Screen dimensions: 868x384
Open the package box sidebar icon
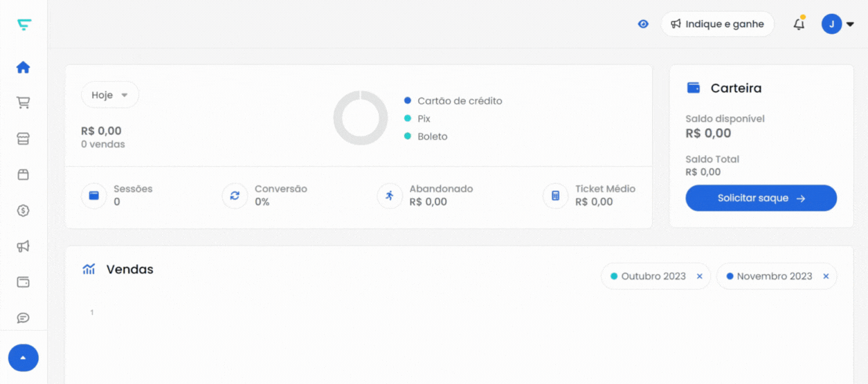pos(24,174)
